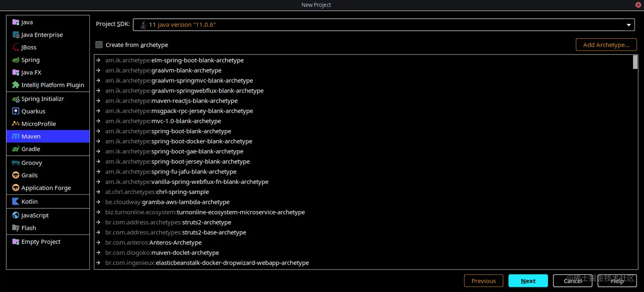644x292 pixels.
Task: Close the New Project dialog
Action: point(638,5)
